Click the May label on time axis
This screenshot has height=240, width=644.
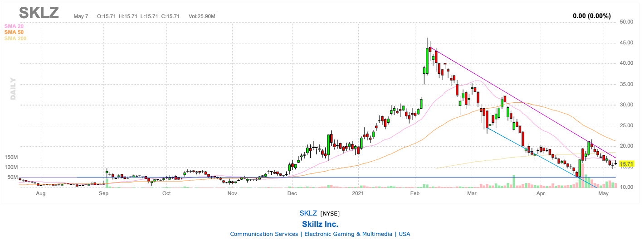[x=603, y=193]
